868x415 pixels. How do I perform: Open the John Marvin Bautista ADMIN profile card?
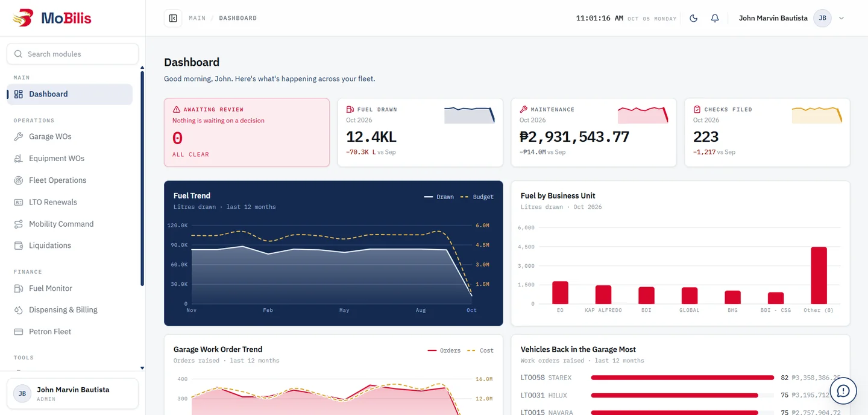(72, 394)
